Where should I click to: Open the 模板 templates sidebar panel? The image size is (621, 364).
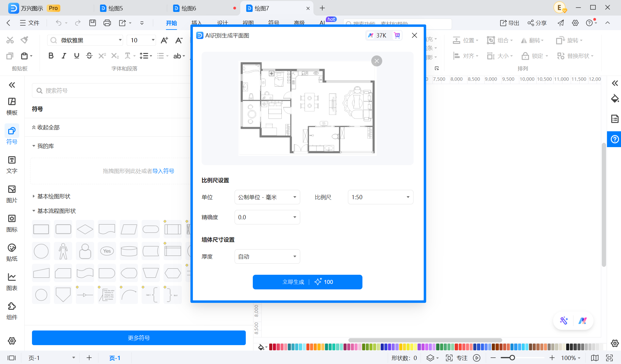tap(12, 106)
